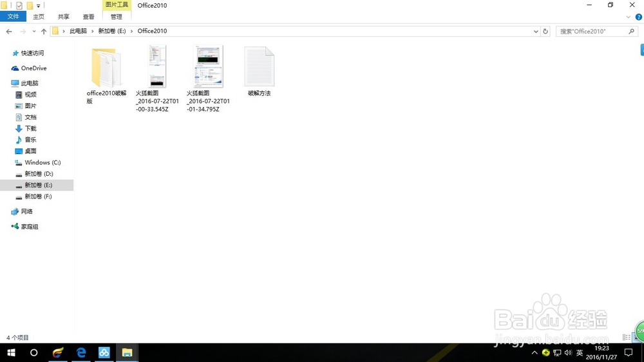
Task: Switch input language via 英 indicator
Action: click(x=580, y=352)
